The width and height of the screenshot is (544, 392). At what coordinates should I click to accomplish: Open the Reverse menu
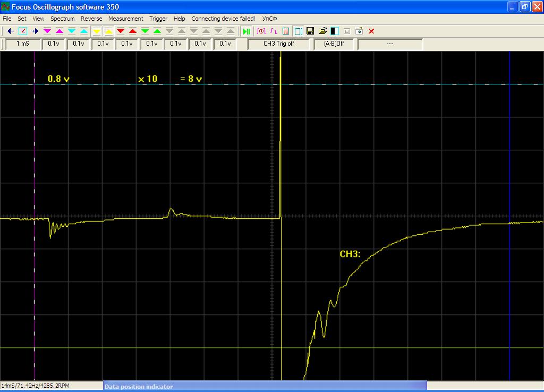coord(91,19)
